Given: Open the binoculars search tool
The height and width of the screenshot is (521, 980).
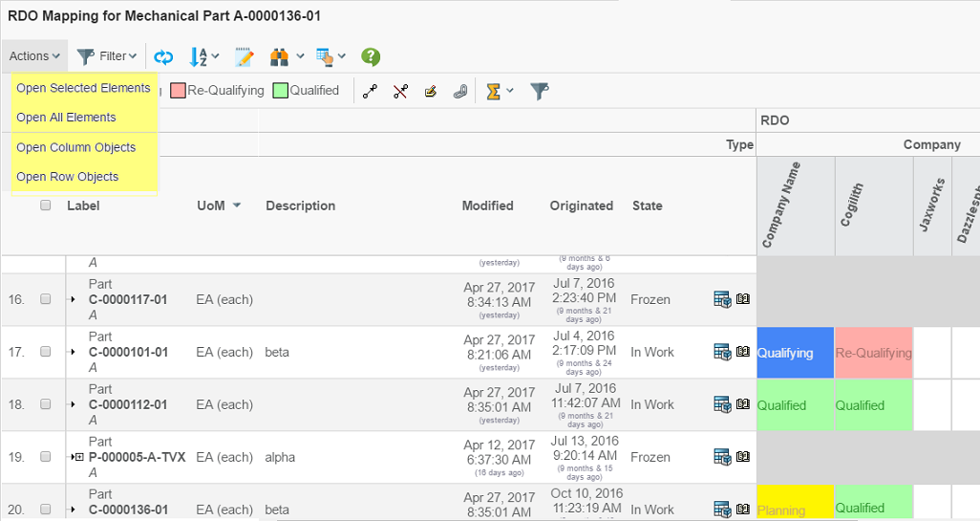Looking at the screenshot, I should click(x=279, y=57).
